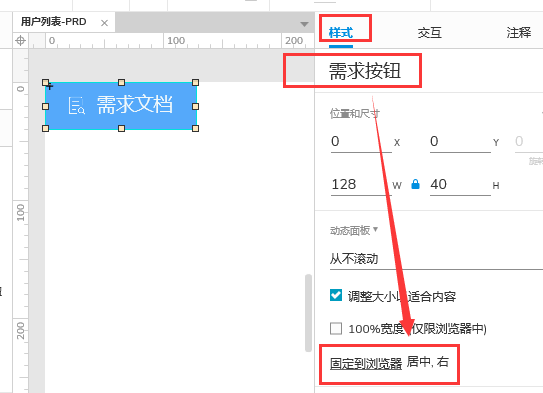The height and width of the screenshot is (393, 543).
Task: Click the 居中, 右 pin setting text
Action: tap(428, 362)
